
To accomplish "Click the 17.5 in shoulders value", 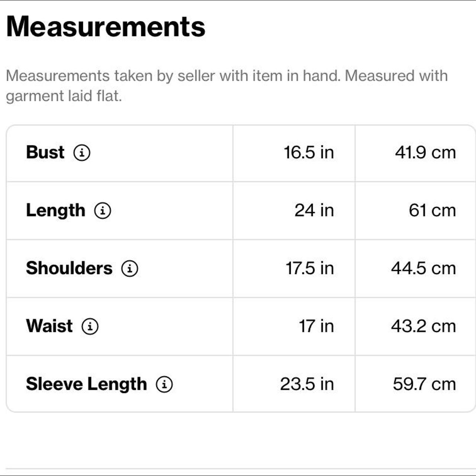I will click(310, 268).
